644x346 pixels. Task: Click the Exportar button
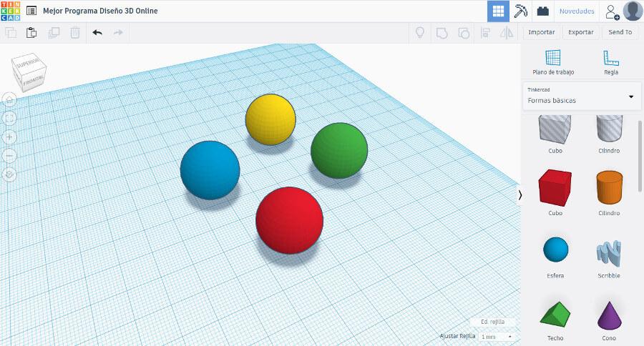tap(580, 32)
